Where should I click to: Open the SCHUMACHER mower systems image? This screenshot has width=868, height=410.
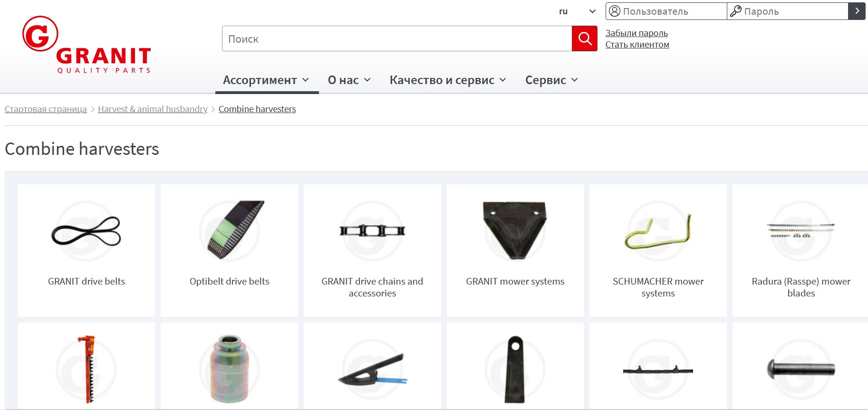pyautogui.click(x=658, y=231)
